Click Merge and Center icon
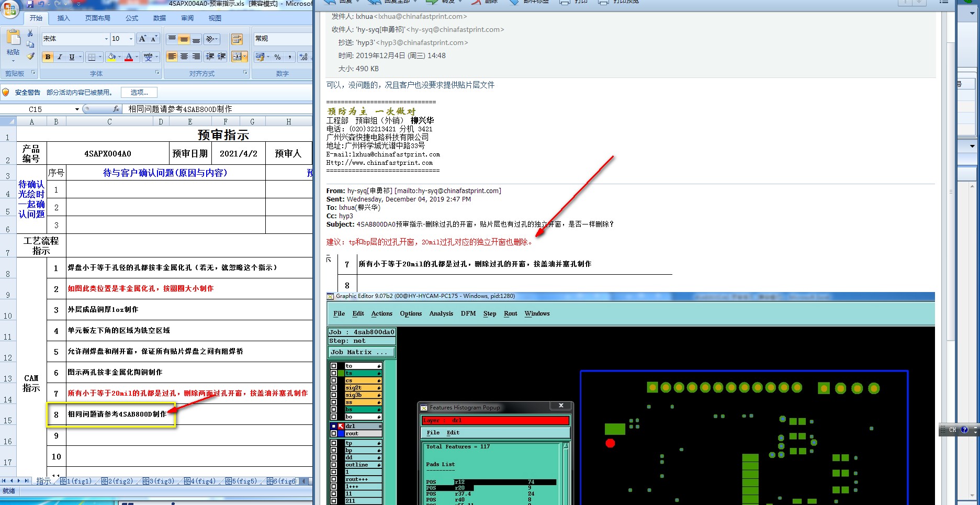The width and height of the screenshot is (980, 505). pos(236,57)
